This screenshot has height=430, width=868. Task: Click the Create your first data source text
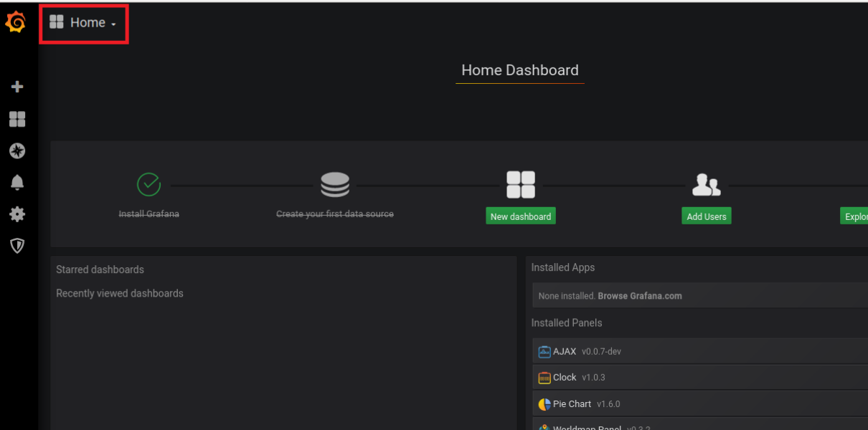click(x=335, y=214)
